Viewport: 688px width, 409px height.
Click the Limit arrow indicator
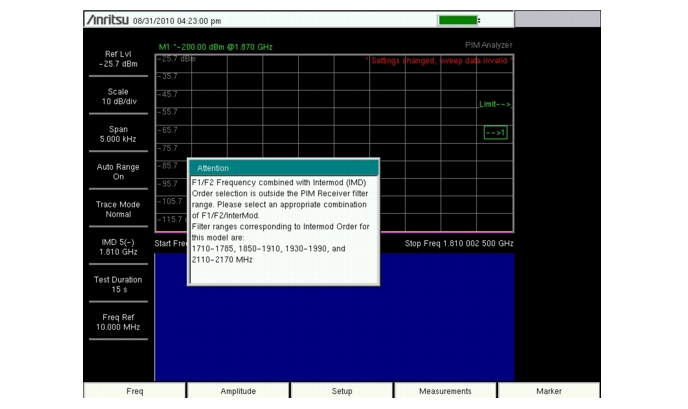click(495, 104)
